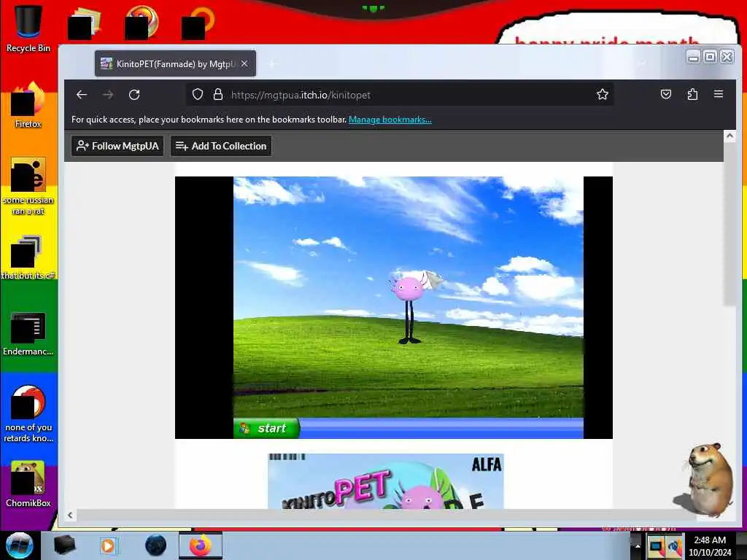Open the List all tabs dropdown arrow
This screenshot has width=747, height=560.
(642, 63)
